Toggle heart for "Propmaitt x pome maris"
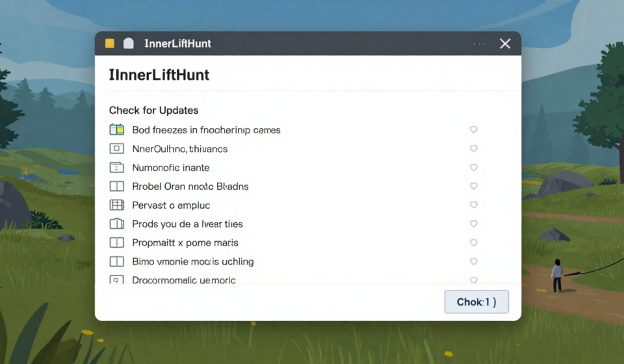624x364 pixels. click(x=474, y=243)
